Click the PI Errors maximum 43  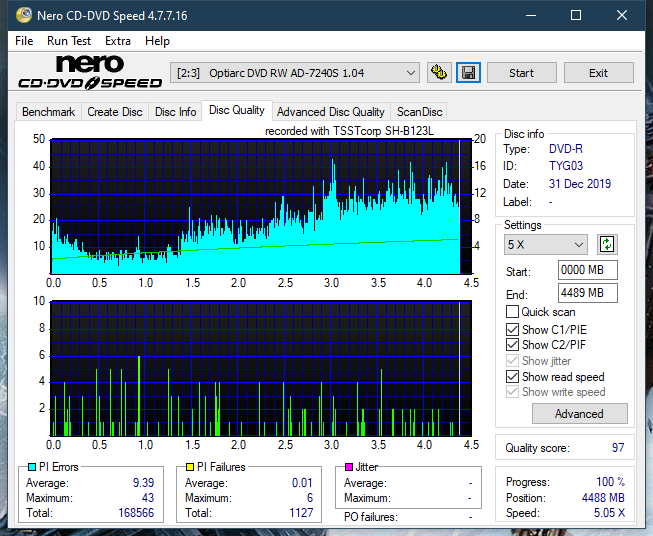148,498
